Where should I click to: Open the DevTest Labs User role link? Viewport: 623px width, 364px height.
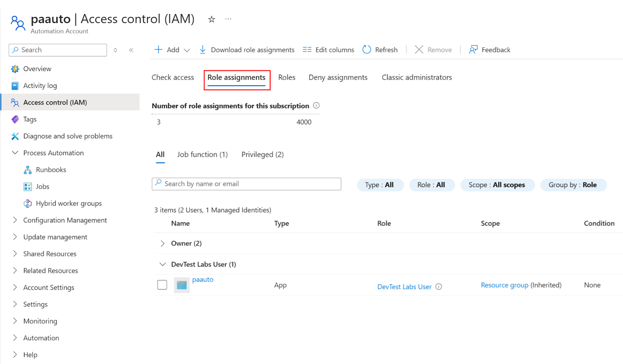tap(404, 287)
